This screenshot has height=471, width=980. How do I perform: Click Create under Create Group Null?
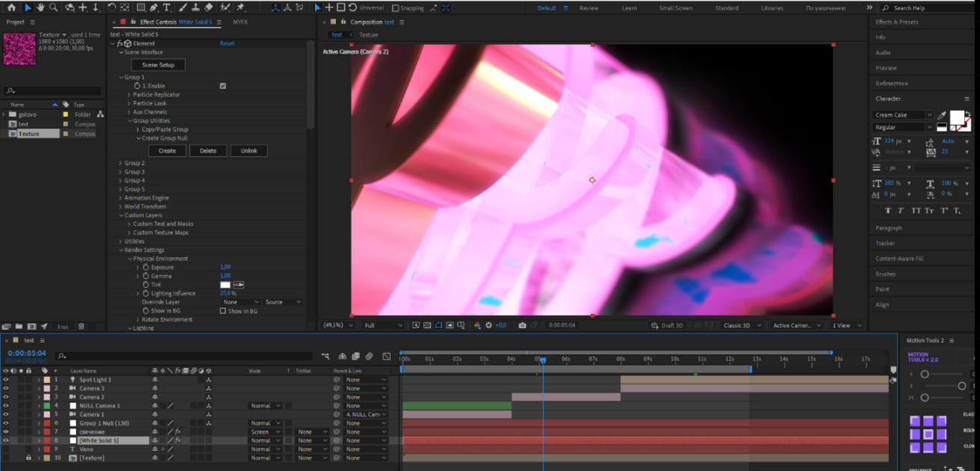pyautogui.click(x=168, y=151)
